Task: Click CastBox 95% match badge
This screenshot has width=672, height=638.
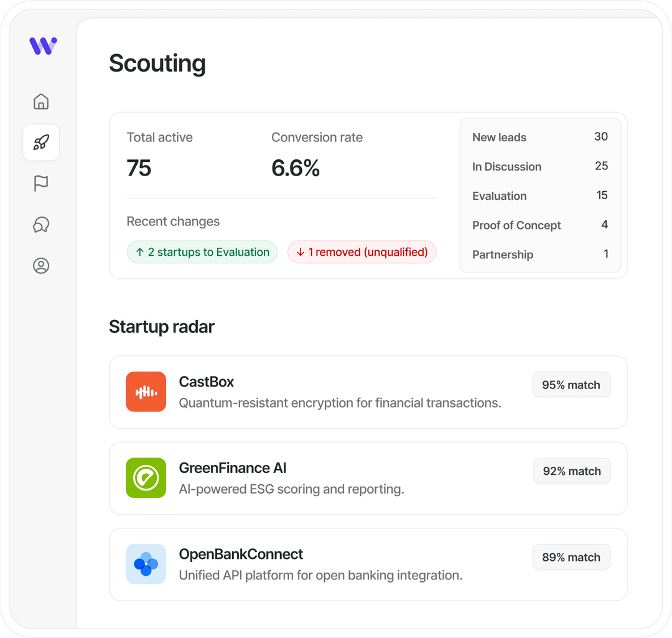Action: (571, 385)
